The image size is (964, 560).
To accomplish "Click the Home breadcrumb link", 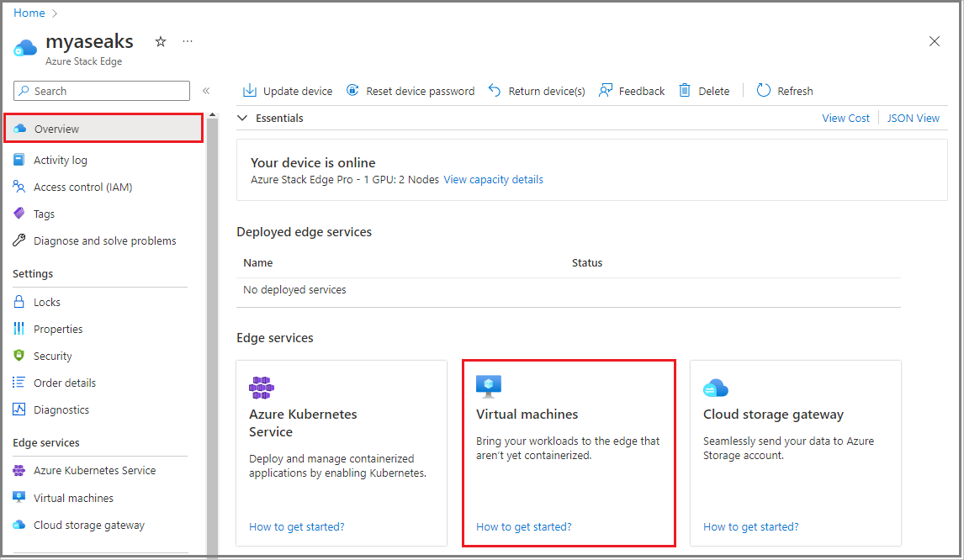I will pyautogui.click(x=29, y=13).
